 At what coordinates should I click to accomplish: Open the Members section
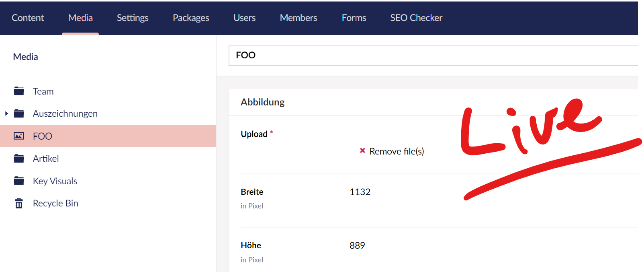(298, 18)
